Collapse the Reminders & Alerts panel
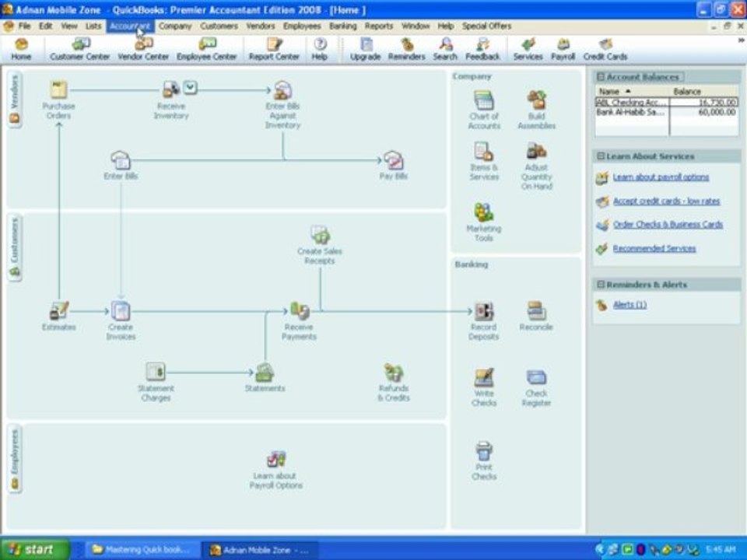 click(601, 285)
